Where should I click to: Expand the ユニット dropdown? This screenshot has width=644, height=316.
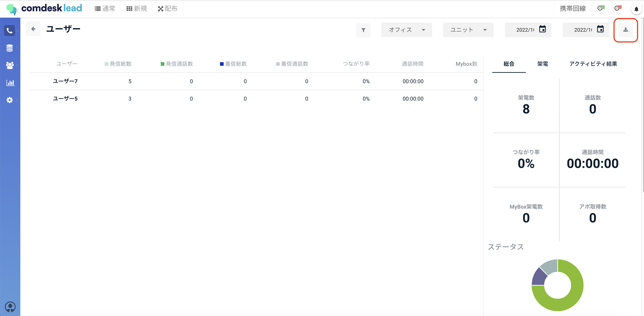point(468,30)
